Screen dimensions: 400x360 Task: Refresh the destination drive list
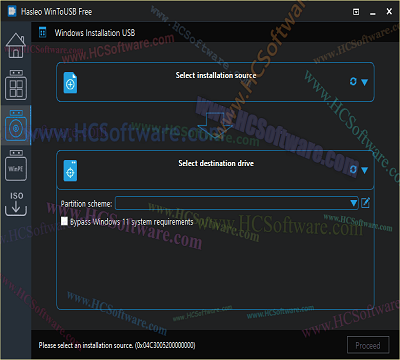[x=353, y=170]
